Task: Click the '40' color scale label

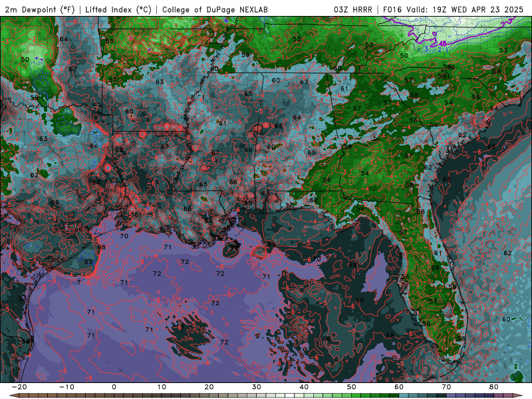Action: [304, 387]
